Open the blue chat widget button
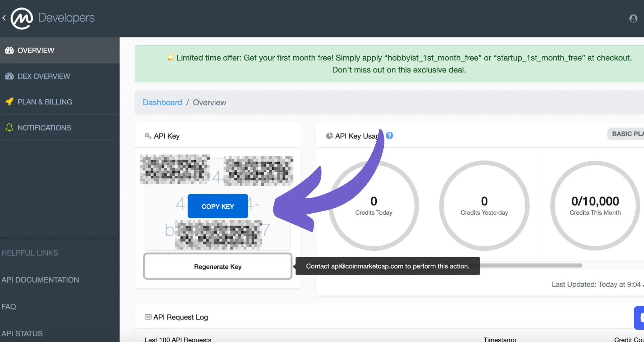Viewport: 644px width, 342px height. coord(639,318)
